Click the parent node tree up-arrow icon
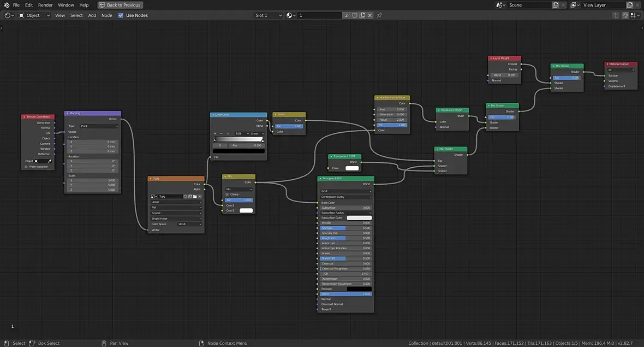The width and height of the screenshot is (644, 347). (616, 15)
